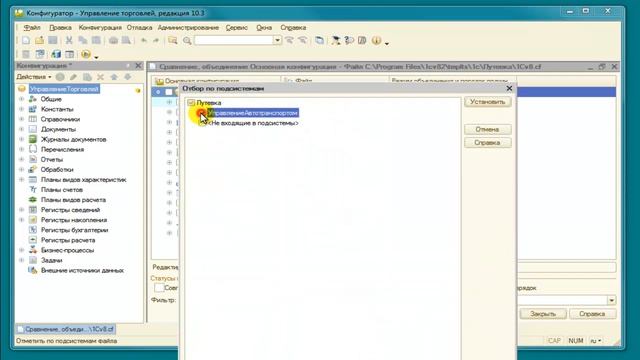Open the dropdown arrow at the right of the Фильтр row
The height and width of the screenshot is (360, 640).
[x=611, y=300]
